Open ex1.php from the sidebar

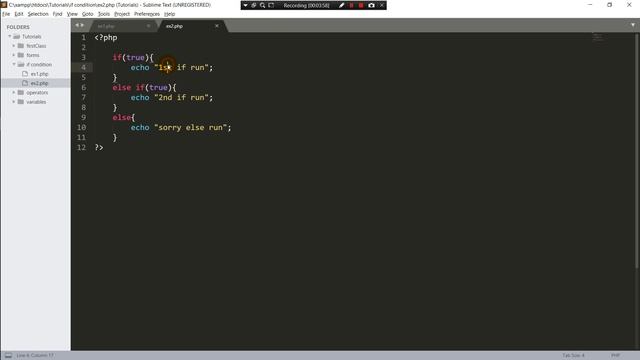[x=40, y=74]
